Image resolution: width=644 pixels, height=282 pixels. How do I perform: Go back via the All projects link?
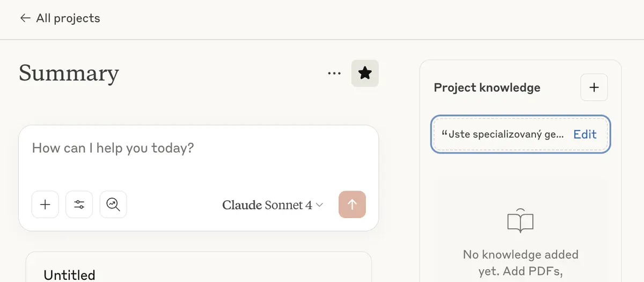pyautogui.click(x=60, y=18)
